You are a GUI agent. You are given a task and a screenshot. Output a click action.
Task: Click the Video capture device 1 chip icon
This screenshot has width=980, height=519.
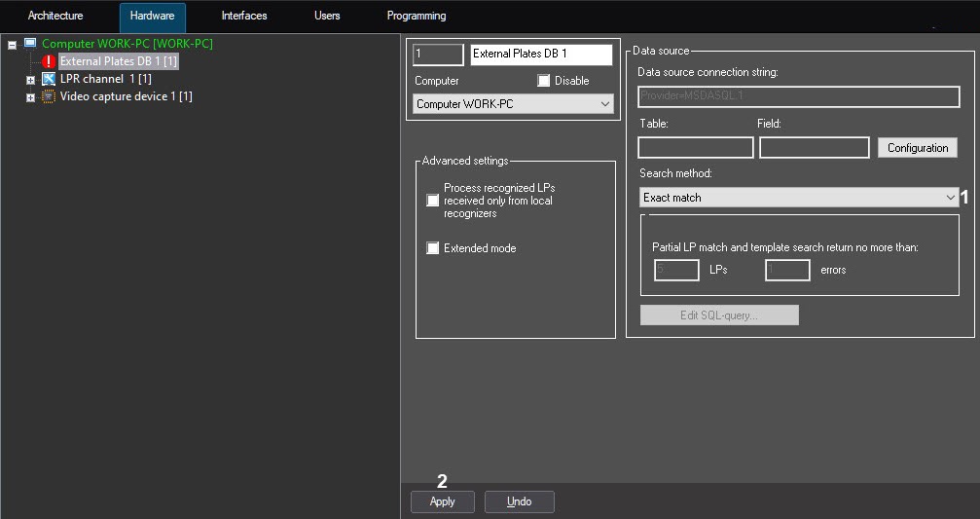(x=49, y=96)
